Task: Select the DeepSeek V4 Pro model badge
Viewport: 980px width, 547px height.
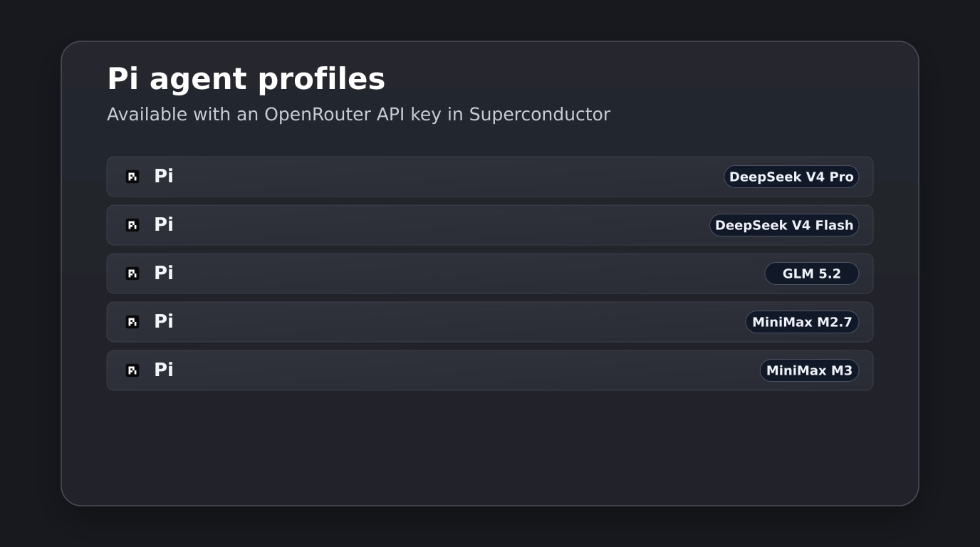Action: pyautogui.click(x=791, y=177)
